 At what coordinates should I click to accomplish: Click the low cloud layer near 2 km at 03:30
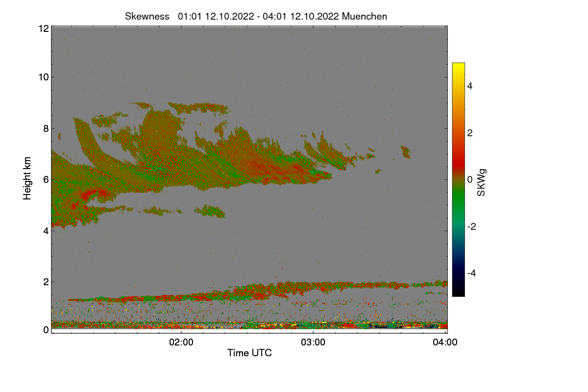pyautogui.click(x=379, y=285)
